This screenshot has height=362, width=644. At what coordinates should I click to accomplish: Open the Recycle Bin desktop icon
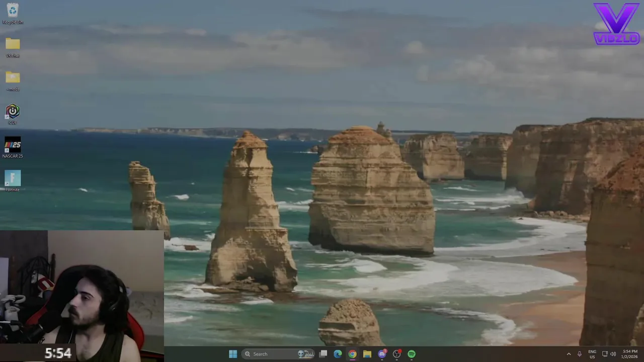(x=13, y=14)
